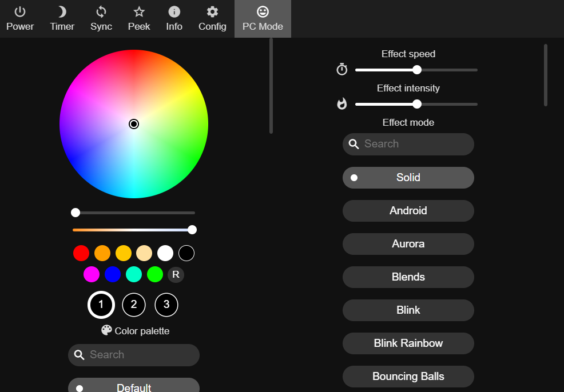Click the color wheel center marker

134,124
